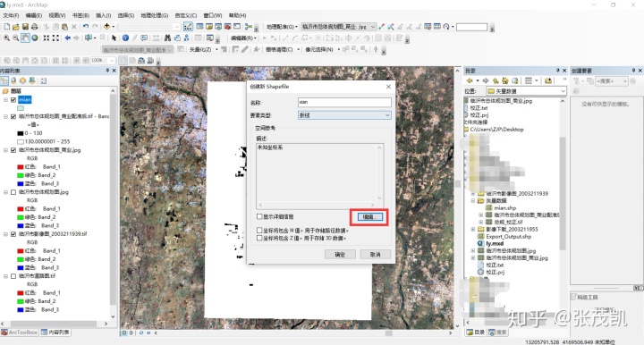Click the white 130.0000001 - 255 swatch

coord(21,141)
